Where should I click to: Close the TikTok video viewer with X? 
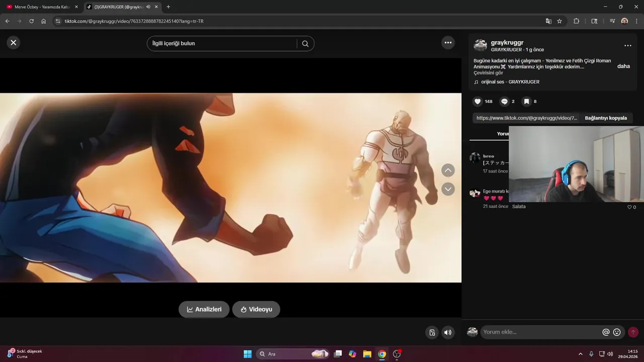click(x=14, y=43)
